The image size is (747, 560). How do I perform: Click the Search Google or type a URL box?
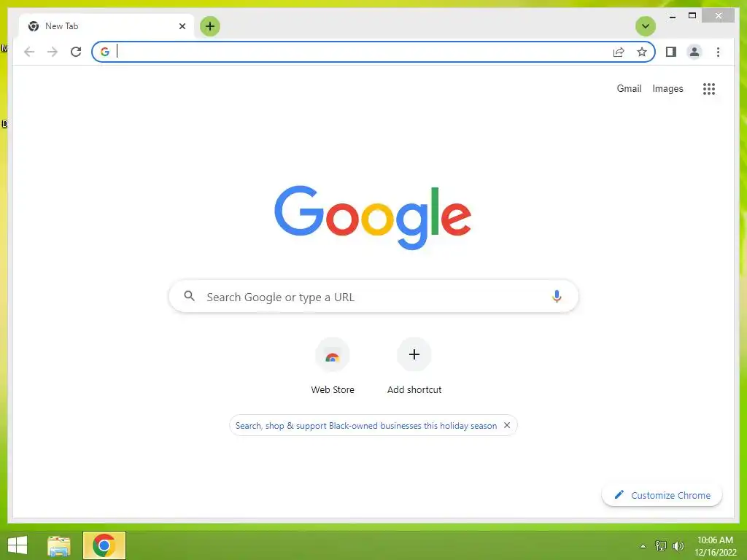[373, 297]
